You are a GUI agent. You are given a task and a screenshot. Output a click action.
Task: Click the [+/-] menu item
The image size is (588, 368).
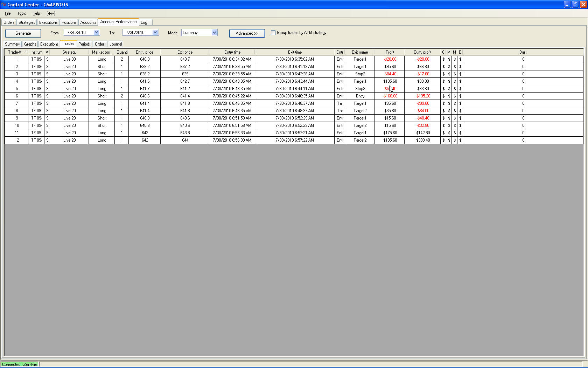click(x=51, y=13)
